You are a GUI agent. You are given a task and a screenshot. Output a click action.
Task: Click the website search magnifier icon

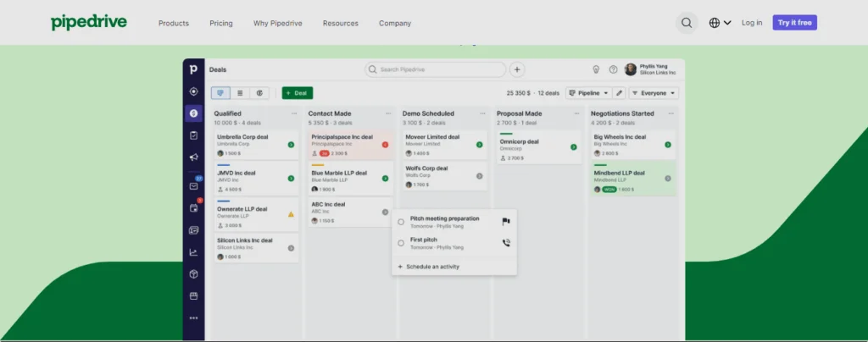click(x=686, y=23)
